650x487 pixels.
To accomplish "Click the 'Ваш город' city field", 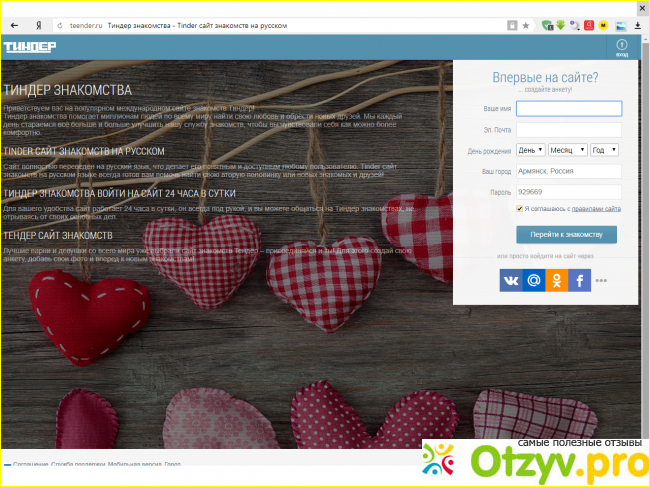I will pos(568,171).
